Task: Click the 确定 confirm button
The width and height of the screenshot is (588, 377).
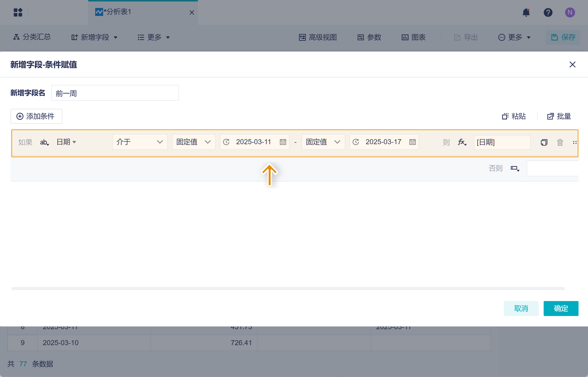Action: tap(561, 308)
